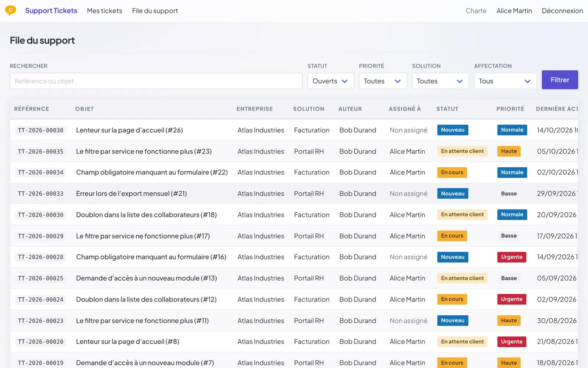
Task: Open ticket reference TT-2026-00028
Action: pyautogui.click(x=40, y=257)
